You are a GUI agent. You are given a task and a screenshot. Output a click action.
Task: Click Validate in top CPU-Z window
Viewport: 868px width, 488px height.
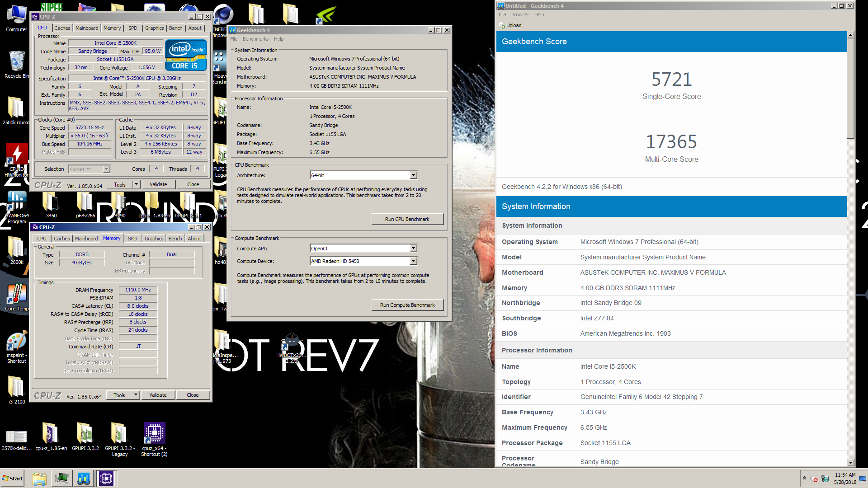(158, 184)
